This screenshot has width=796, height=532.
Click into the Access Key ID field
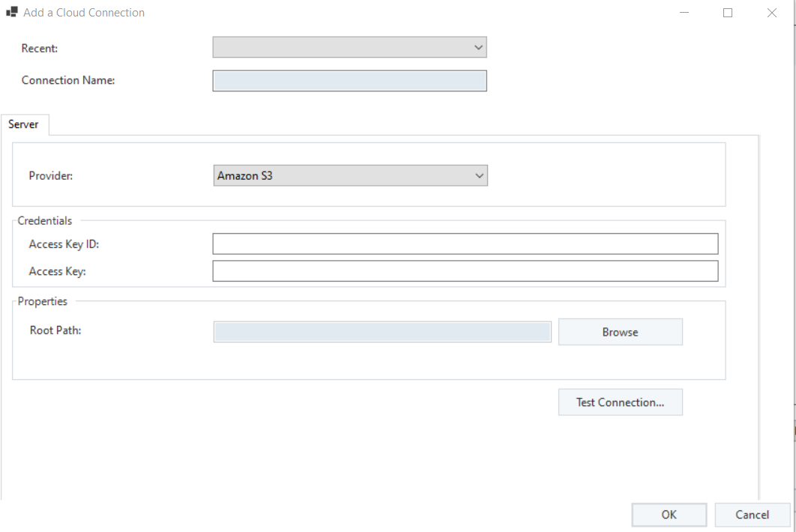(x=465, y=244)
